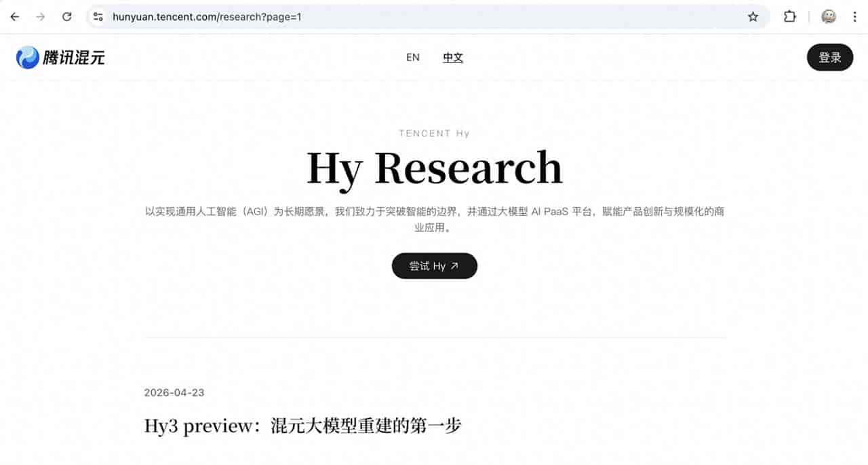Screen dimensions: 868x465
Task: Click the 腾讯混元 wordmark text
Action: 74,58
